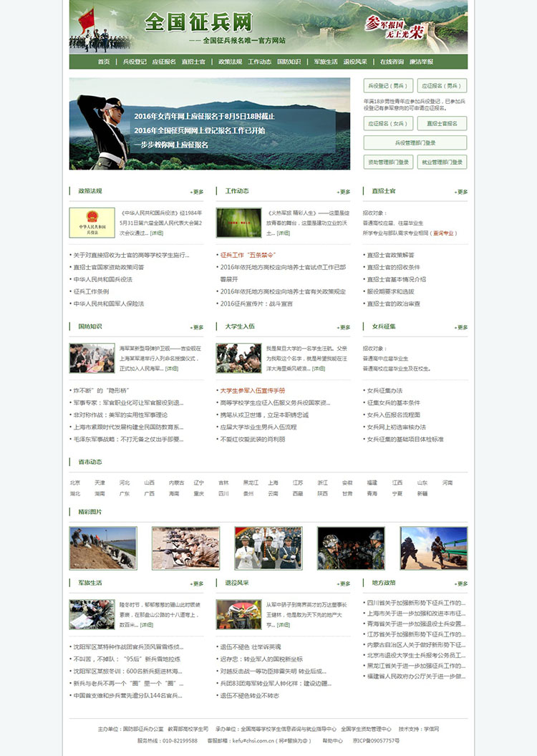Select 直招士官 in the green navigation bar

point(193,62)
